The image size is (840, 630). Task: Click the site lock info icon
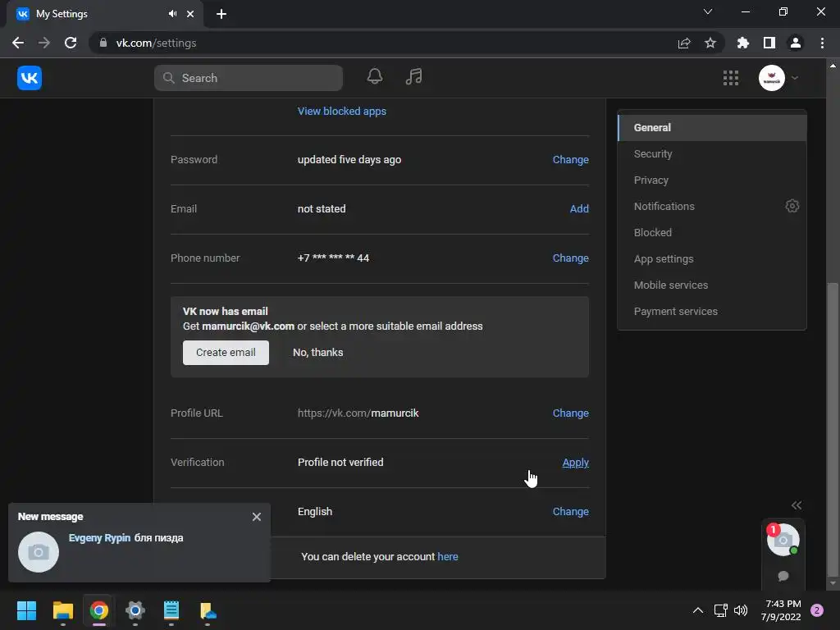[103, 43]
